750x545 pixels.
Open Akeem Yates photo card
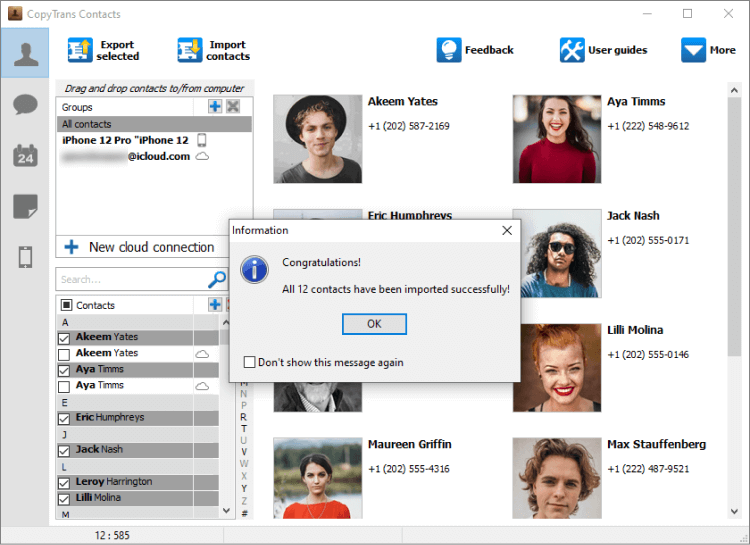[318, 139]
